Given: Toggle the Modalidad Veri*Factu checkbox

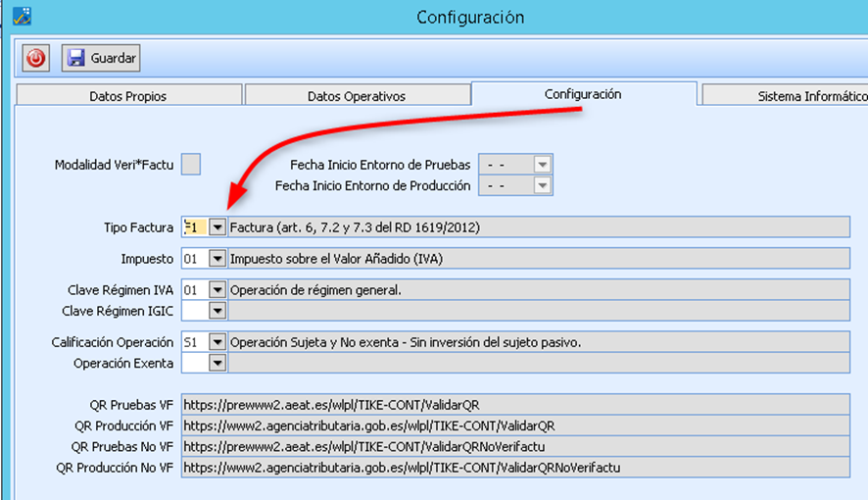Looking at the screenshot, I should tap(191, 164).
